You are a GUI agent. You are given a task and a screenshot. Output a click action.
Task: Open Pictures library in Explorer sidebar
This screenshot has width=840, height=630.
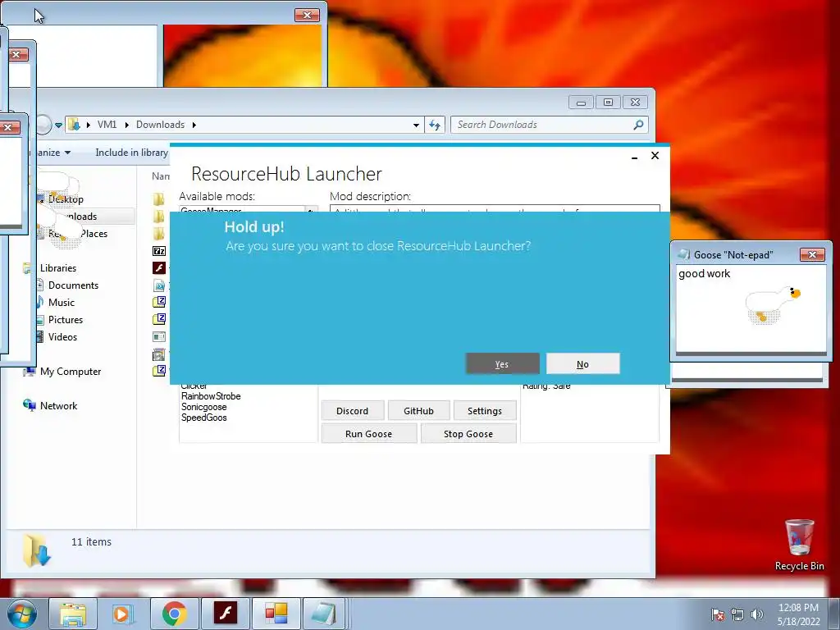66,319
